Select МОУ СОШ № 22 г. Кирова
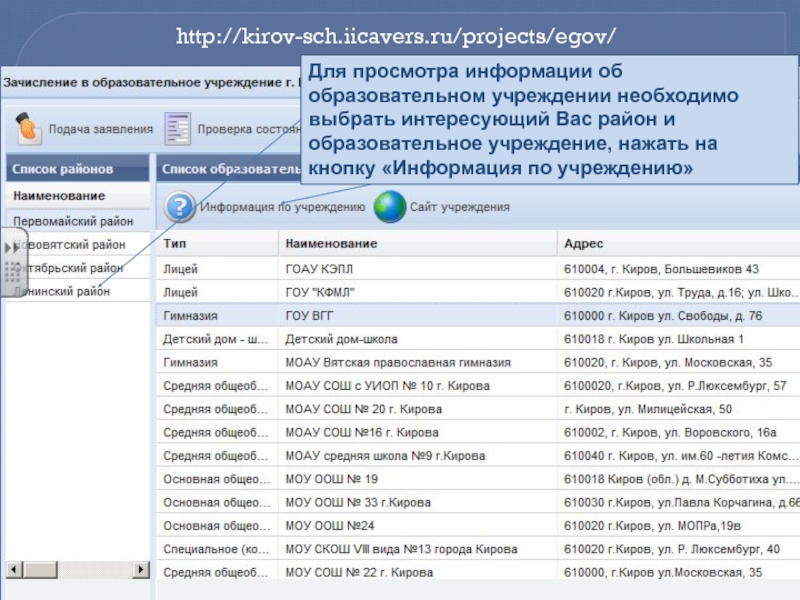Viewport: 800px width, 600px height. coord(478,572)
